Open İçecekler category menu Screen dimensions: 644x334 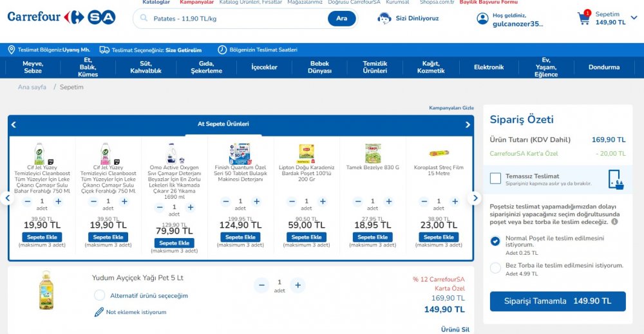[265, 68]
